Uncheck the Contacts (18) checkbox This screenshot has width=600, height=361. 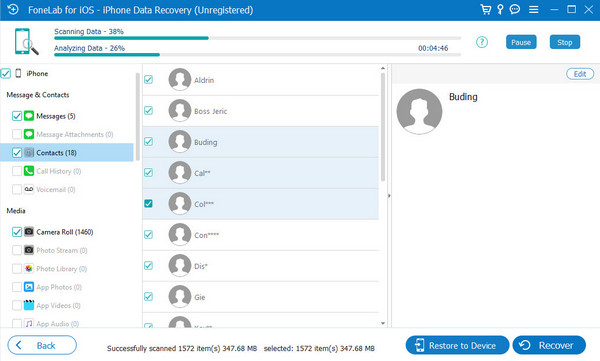pos(17,153)
